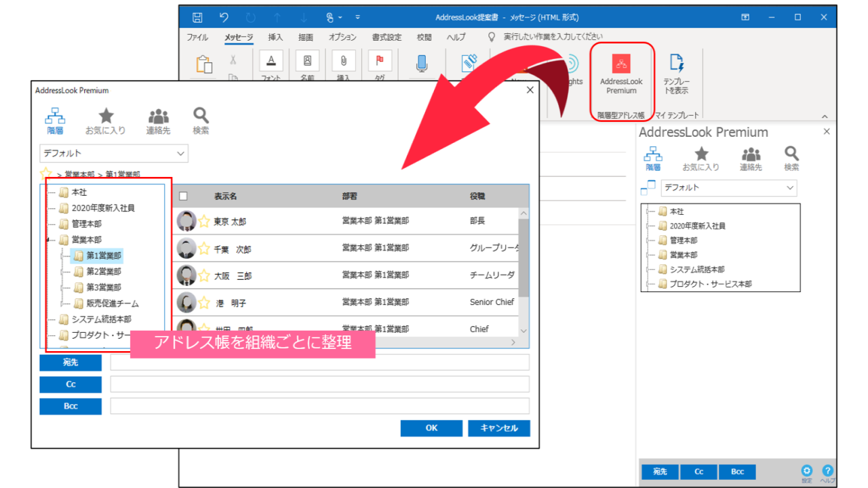Toggle the favorite star for 千葉 次郎

click(204, 248)
